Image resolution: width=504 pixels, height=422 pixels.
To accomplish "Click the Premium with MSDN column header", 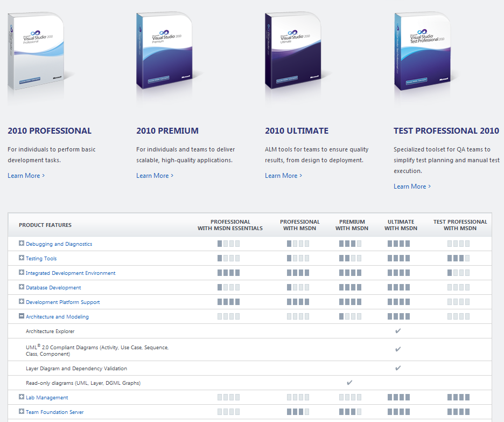I will [x=352, y=225].
